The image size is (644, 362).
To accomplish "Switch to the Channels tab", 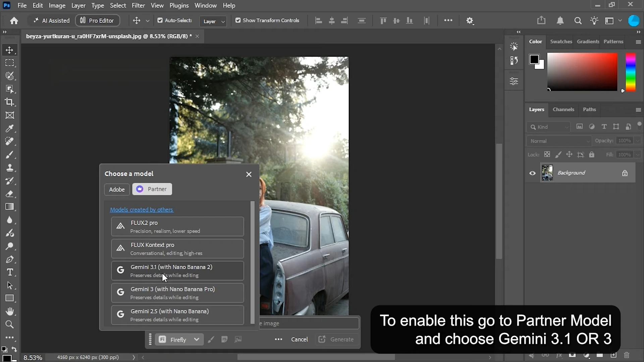I will 563,110.
